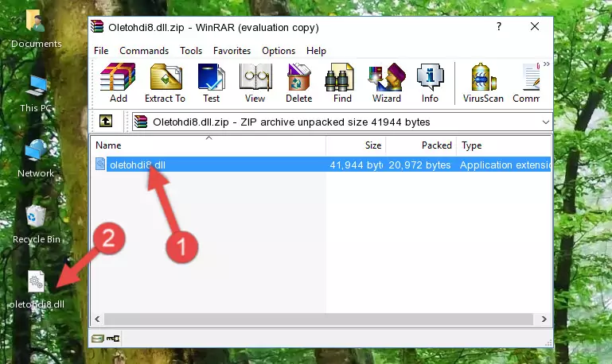Close the WinRAR window
Screen dimensions: 612x364
click(x=535, y=26)
